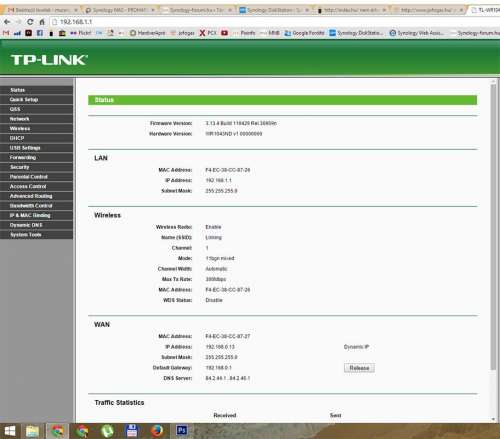Switch to the TL-WR1043 browser tab
Viewport: 500px width, 439px height.
tap(485, 10)
